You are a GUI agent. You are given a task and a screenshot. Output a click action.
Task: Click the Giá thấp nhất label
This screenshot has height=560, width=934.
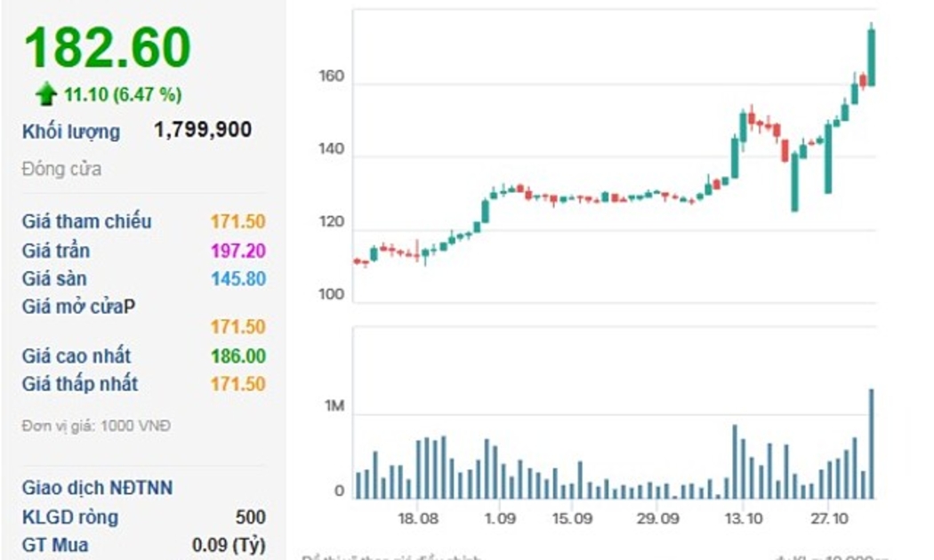(80, 384)
